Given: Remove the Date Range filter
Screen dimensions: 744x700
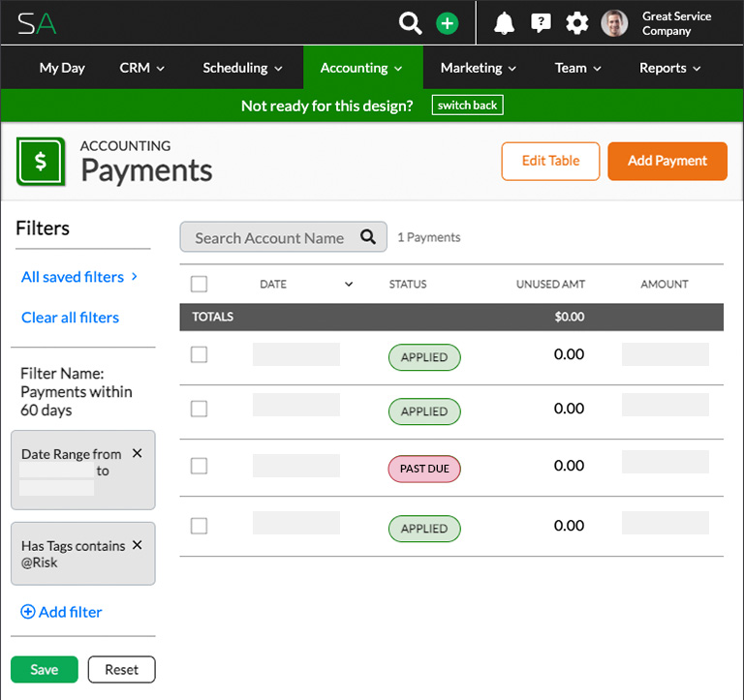Looking at the screenshot, I should tap(137, 453).
